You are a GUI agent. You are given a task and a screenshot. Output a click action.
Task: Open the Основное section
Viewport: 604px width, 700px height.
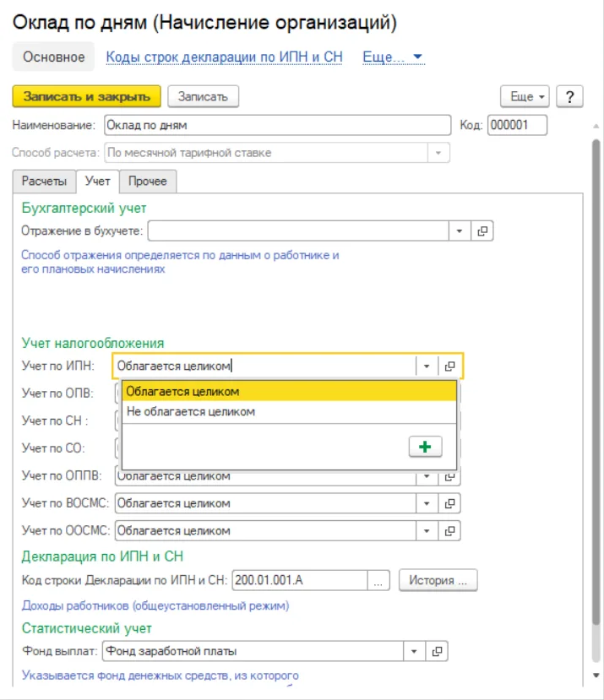click(53, 57)
